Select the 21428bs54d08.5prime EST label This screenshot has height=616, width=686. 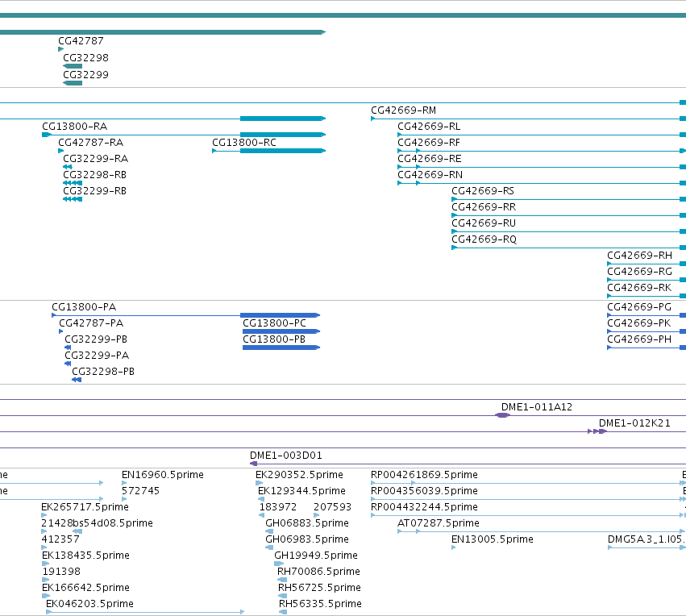tap(97, 523)
